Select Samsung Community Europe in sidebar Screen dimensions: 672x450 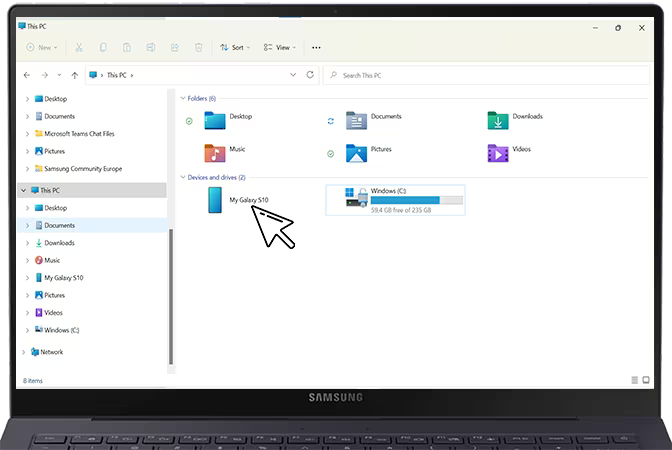tap(83, 169)
